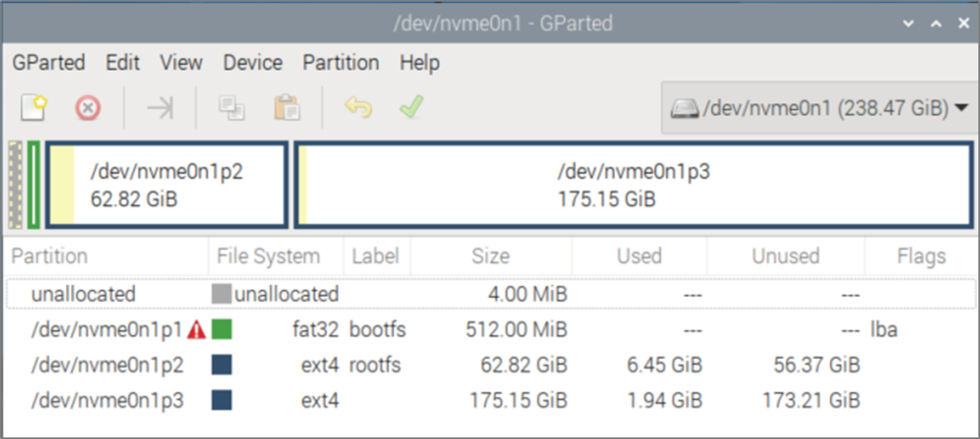Click the gray unallocated file system swatch

pyautogui.click(x=222, y=294)
